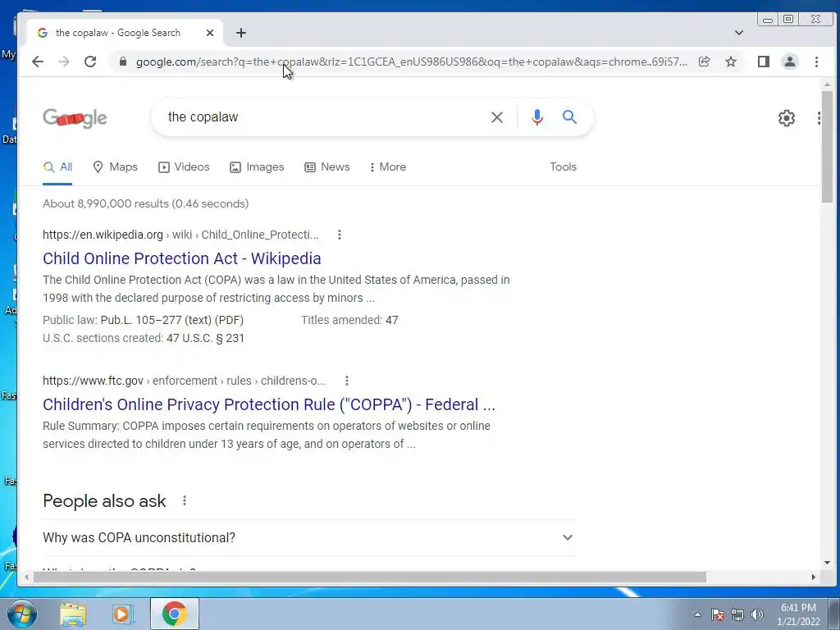Image resolution: width=840 pixels, height=630 pixels.
Task: Open the Windows Start menu
Action: [22, 614]
